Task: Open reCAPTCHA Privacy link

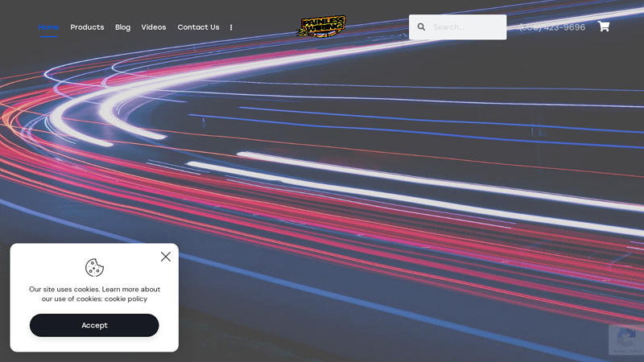Action: point(620,351)
